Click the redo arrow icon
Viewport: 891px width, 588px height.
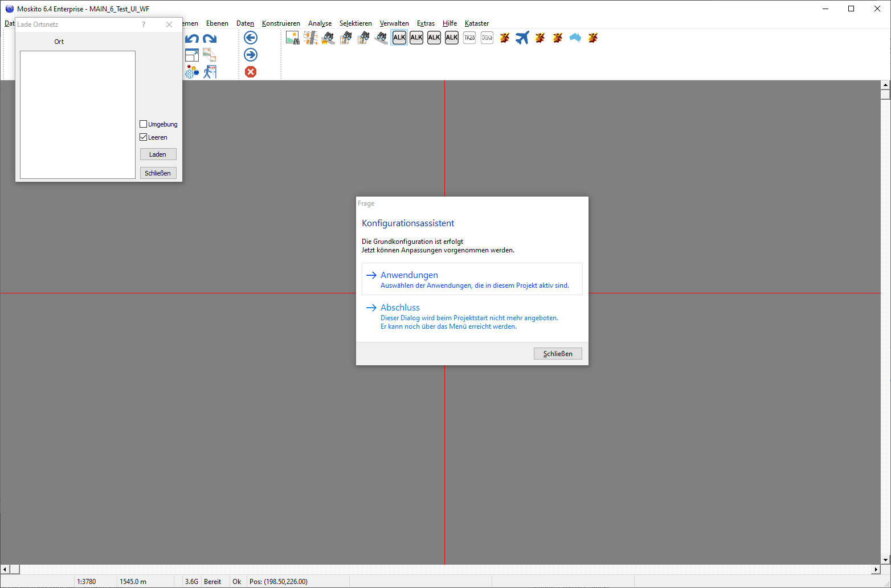[210, 38]
